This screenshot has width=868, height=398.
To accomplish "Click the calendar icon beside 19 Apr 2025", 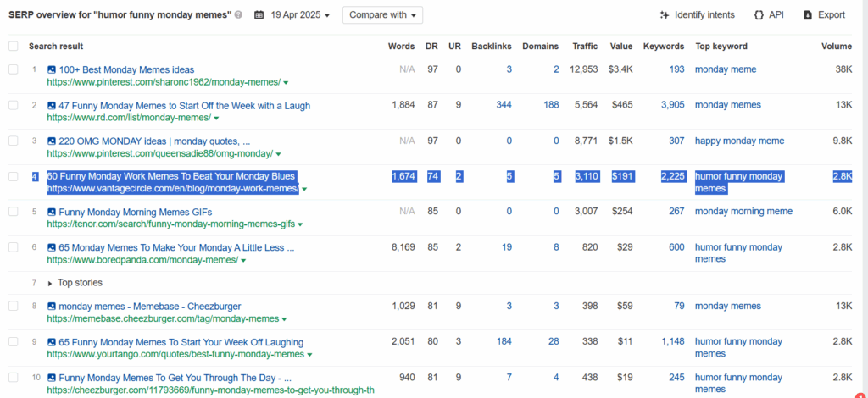I will [x=259, y=15].
